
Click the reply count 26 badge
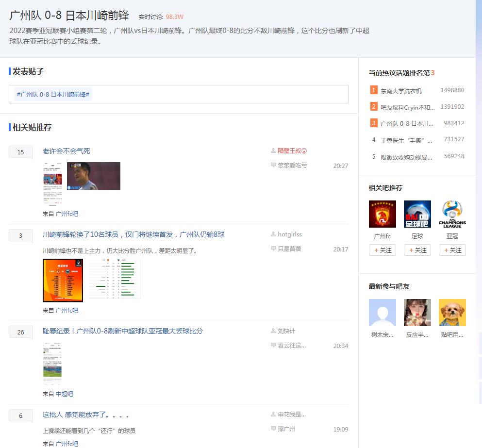coord(20,332)
